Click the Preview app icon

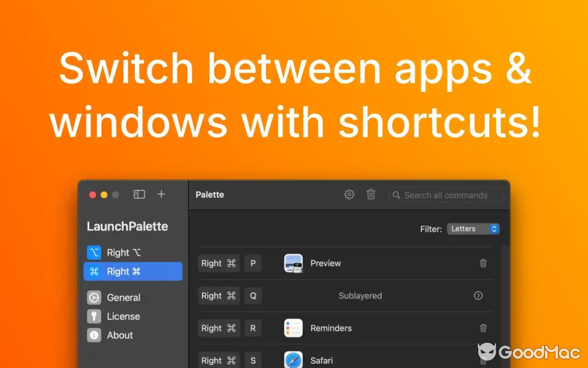pyautogui.click(x=293, y=263)
